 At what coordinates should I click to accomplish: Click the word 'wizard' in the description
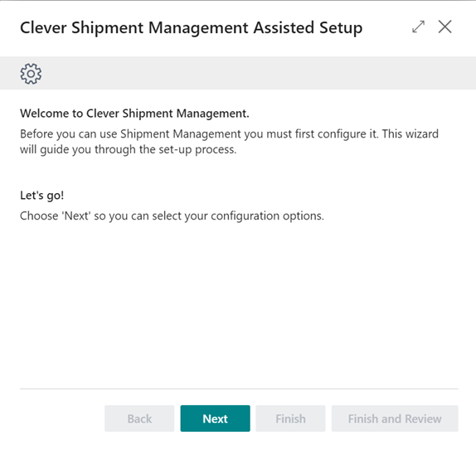click(423, 133)
